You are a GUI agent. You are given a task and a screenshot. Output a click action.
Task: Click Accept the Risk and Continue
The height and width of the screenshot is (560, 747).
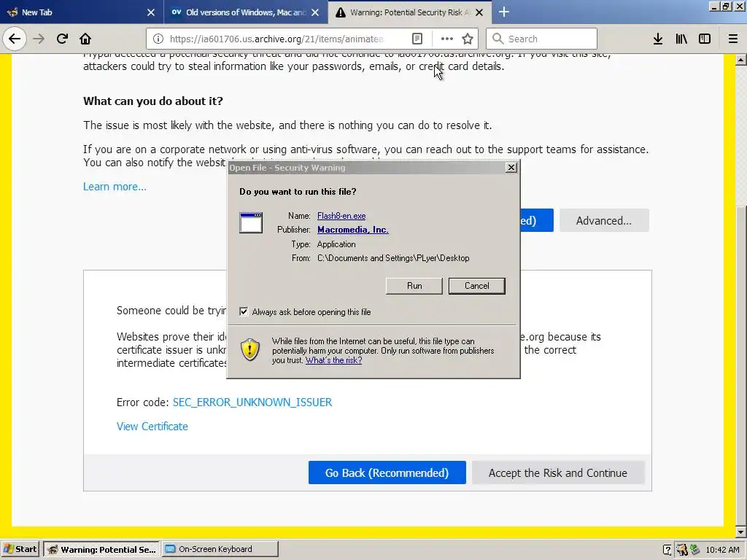click(x=558, y=472)
